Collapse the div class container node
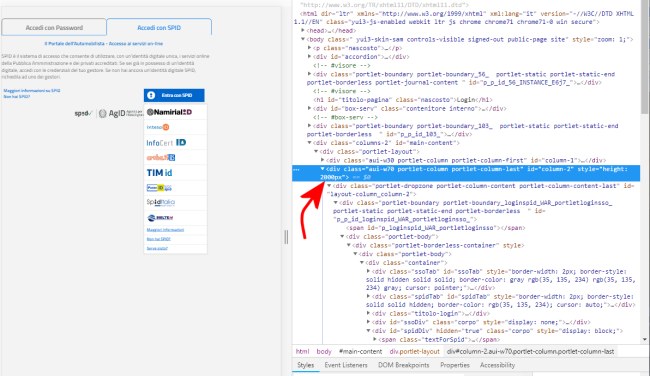Screen dimensions: 650x376 click(x=361, y=262)
